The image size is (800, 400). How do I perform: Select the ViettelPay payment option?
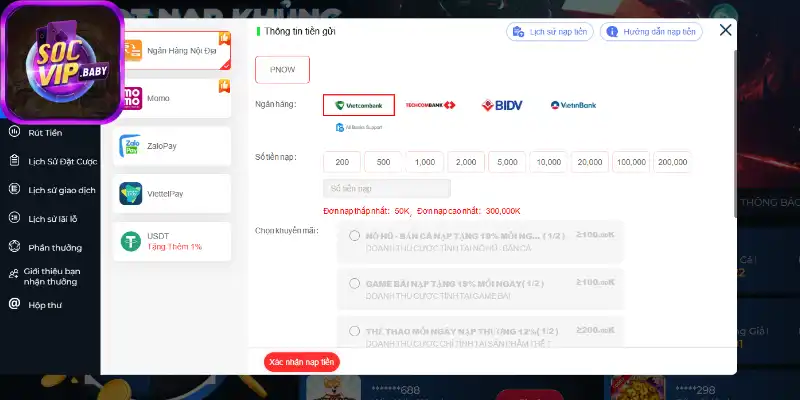click(172, 194)
